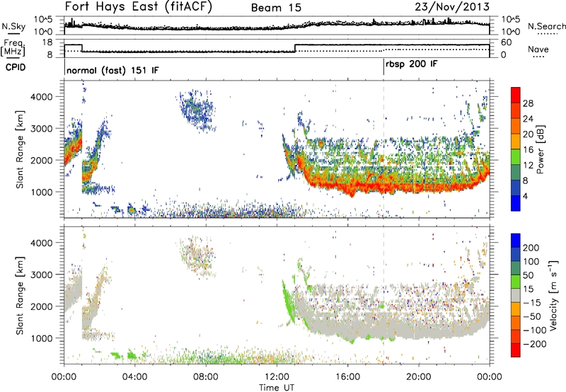Click the Freq. [MHz] axis label
The height and width of the screenshot is (392, 566).
tap(13, 48)
